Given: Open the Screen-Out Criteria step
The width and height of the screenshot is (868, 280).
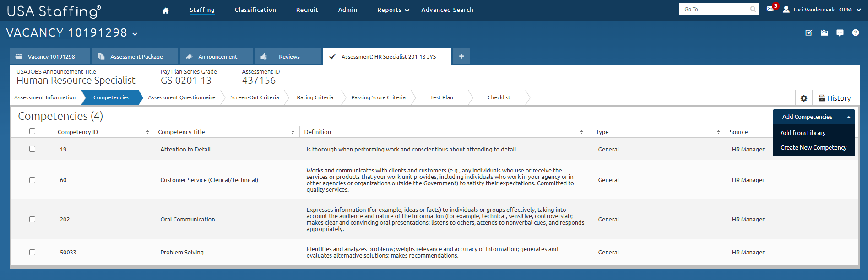Looking at the screenshot, I should [x=255, y=97].
